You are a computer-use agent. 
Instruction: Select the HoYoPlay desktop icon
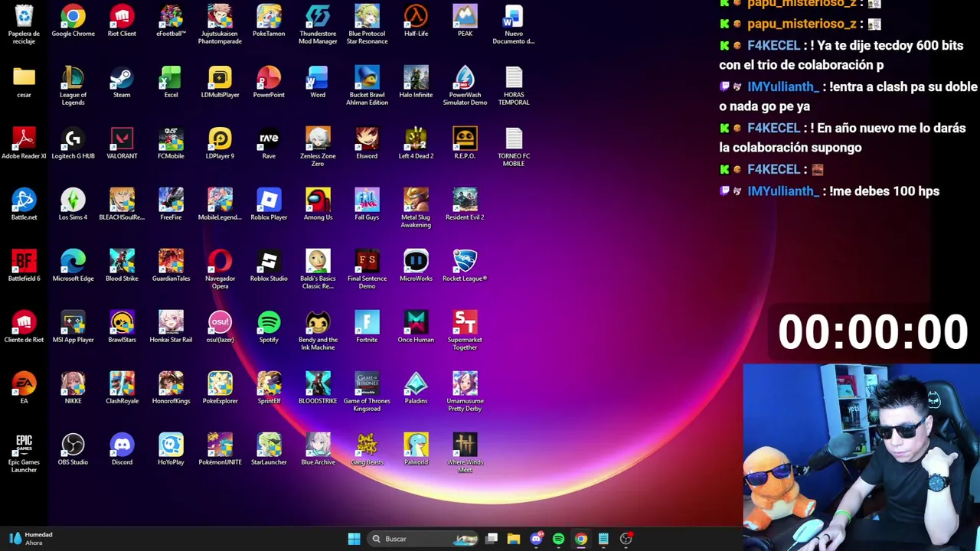(x=171, y=450)
